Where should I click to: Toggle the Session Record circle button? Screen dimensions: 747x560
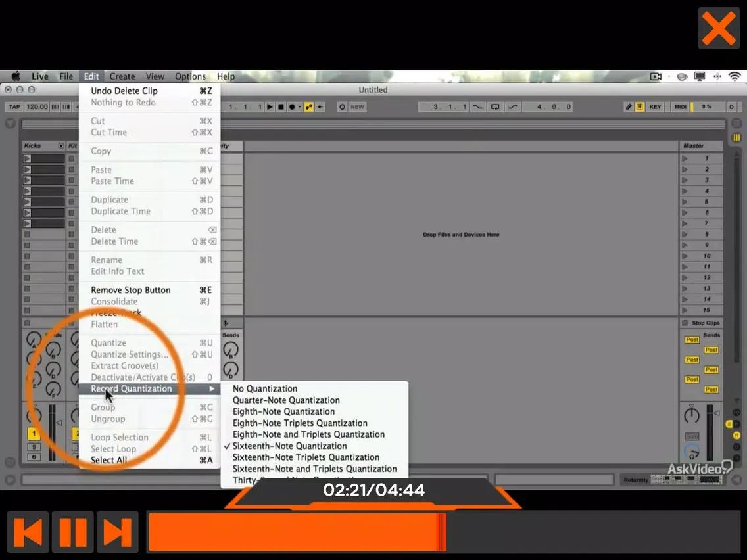(342, 106)
